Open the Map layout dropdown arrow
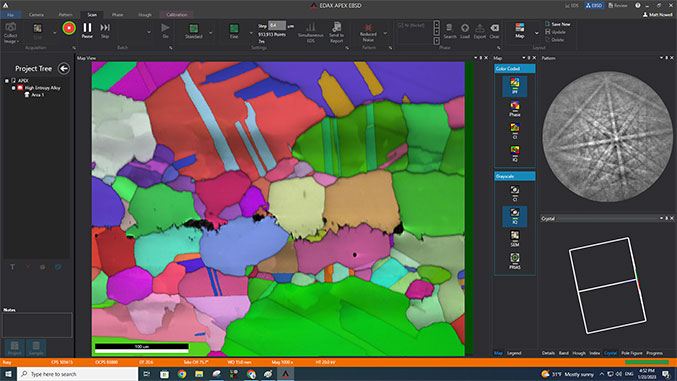 click(x=537, y=33)
